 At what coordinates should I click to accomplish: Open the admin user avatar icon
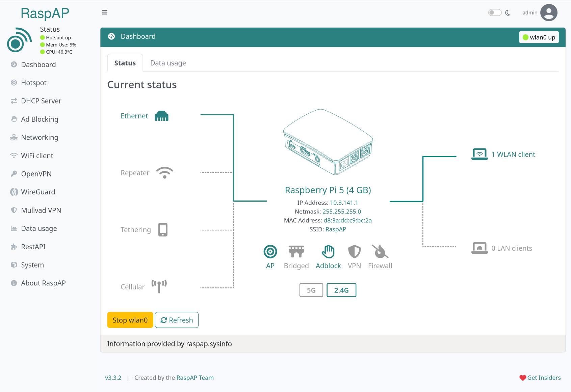549,12
